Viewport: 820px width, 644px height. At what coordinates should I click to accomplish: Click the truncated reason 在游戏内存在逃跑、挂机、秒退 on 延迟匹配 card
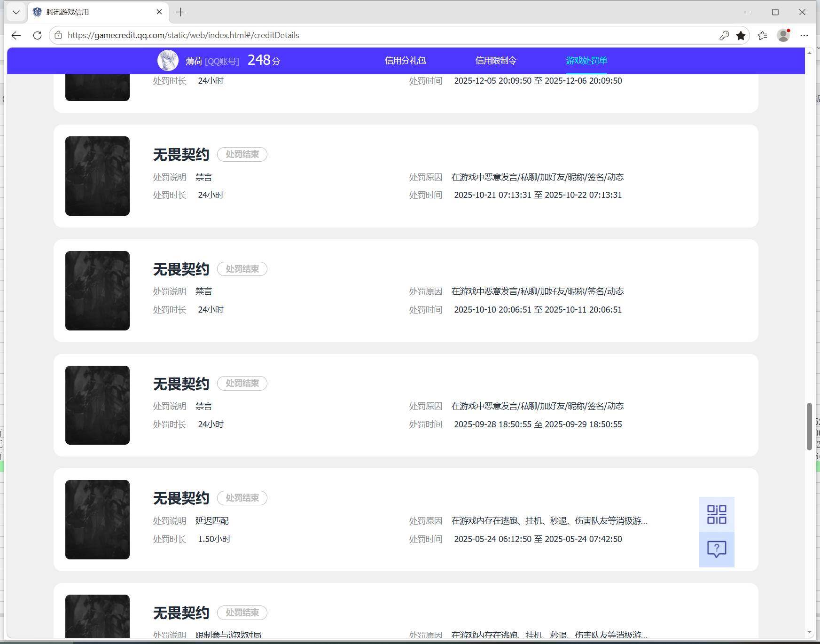[549, 521]
